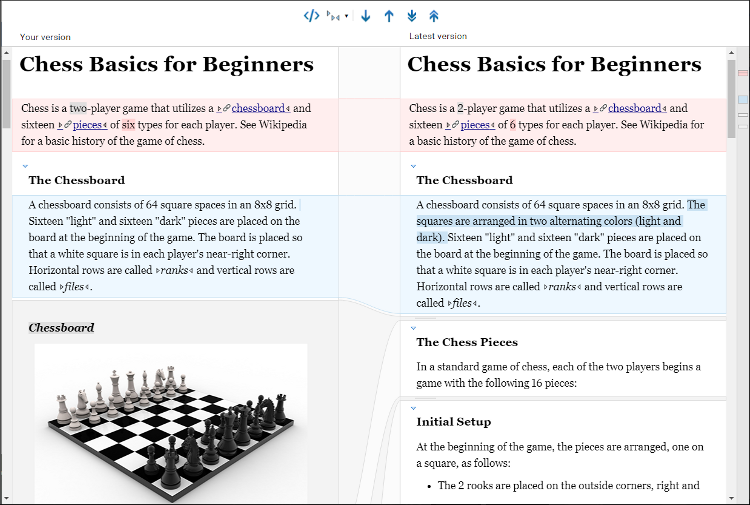750x505 pixels.
Task: Click the tag display mode icon
Action: 333,16
